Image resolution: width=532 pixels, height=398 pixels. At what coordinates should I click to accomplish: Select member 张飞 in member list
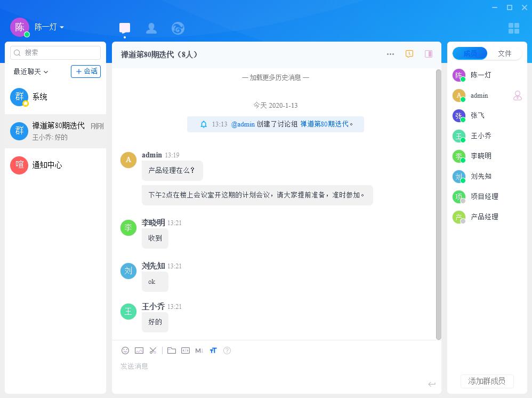click(x=487, y=115)
